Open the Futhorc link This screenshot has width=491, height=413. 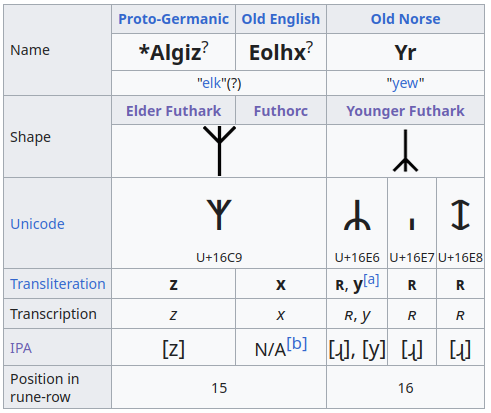[281, 111]
